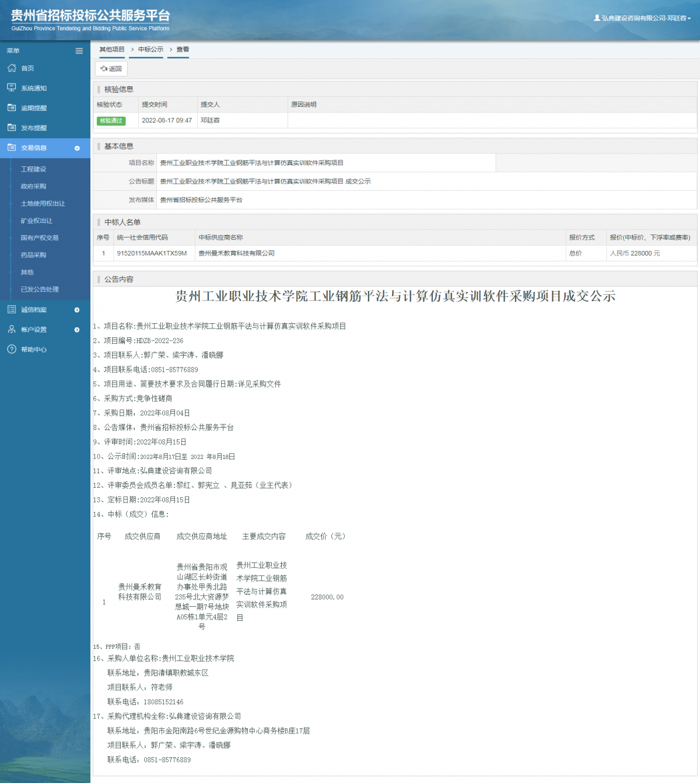700x783 pixels.
Task: Click the credit code 91520115MAAK1TX59M
Action: 152,253
